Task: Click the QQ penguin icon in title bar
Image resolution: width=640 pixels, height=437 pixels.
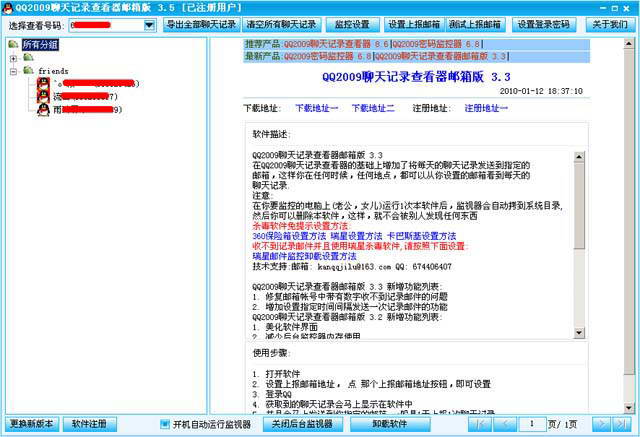Action: point(7,7)
